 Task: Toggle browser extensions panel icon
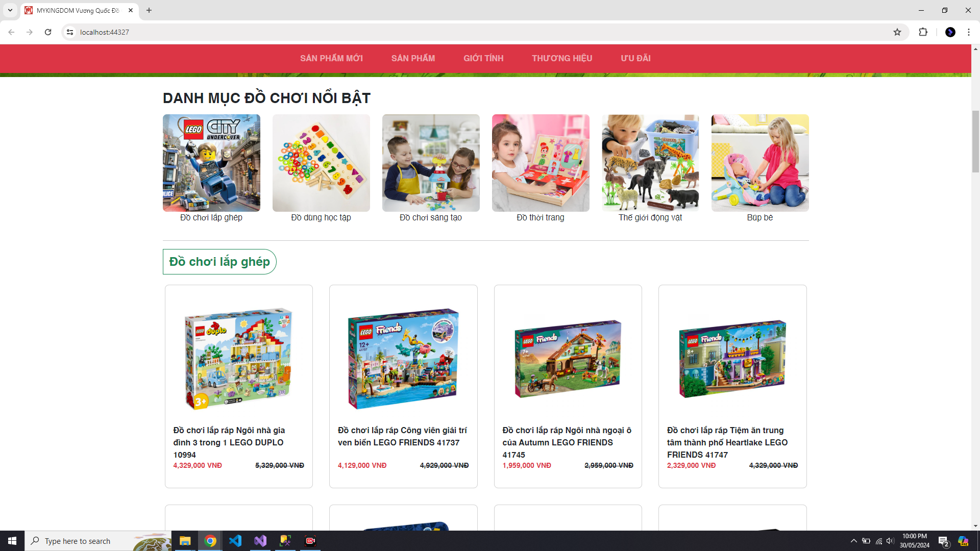coord(923,32)
